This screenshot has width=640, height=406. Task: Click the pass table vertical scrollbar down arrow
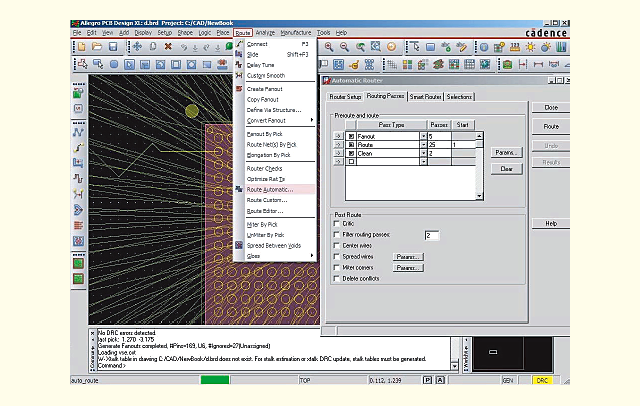pos(480,196)
